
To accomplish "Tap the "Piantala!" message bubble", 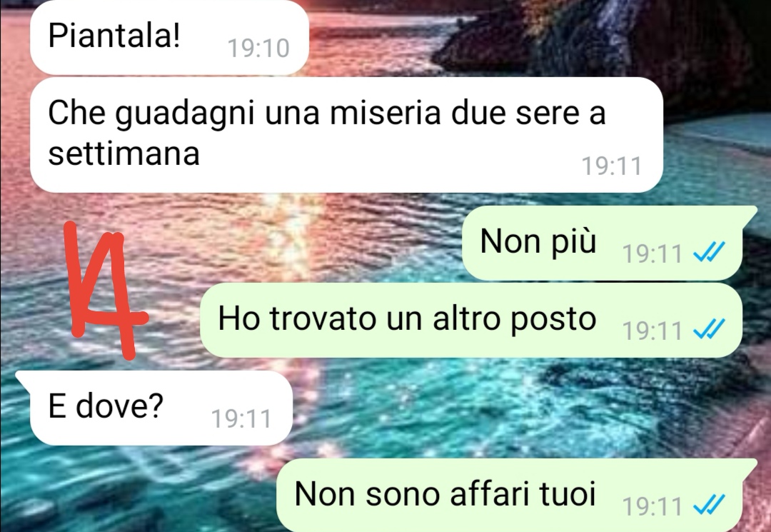I will point(169,37).
